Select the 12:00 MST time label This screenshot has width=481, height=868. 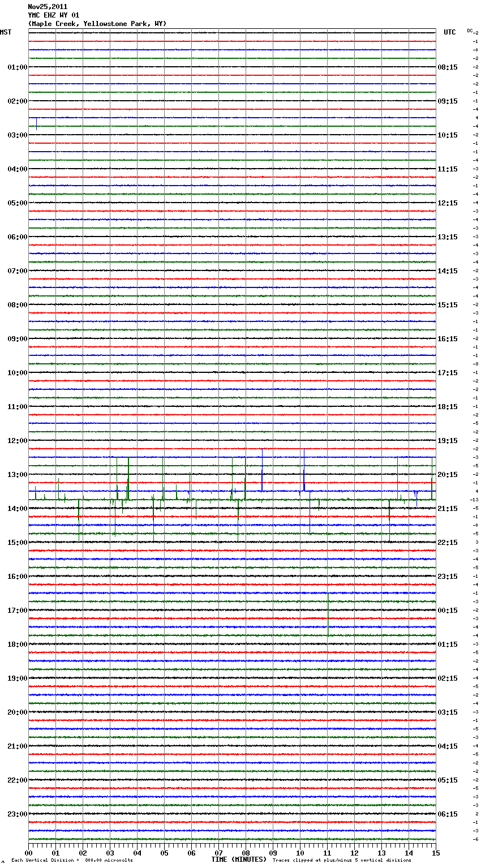[17, 441]
